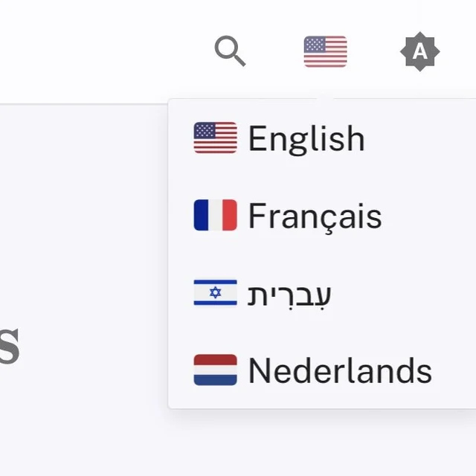This screenshot has width=476, height=476.
Task: Click the French tricolor flag icon
Action: 215,216
